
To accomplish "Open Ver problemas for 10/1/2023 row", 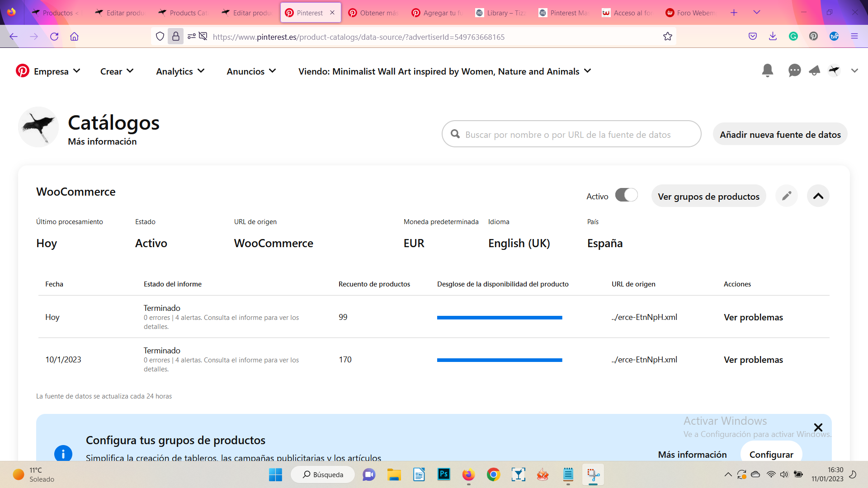I will click(x=753, y=360).
